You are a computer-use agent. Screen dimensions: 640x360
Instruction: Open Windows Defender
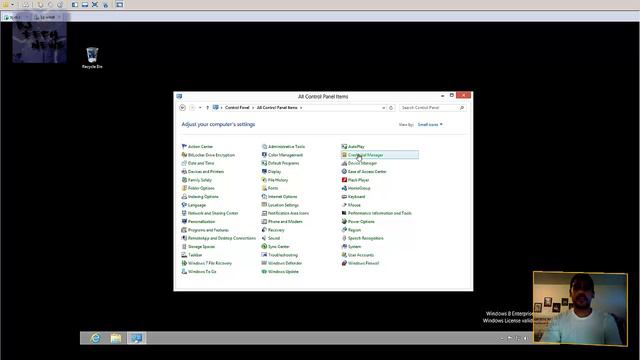(x=282, y=263)
